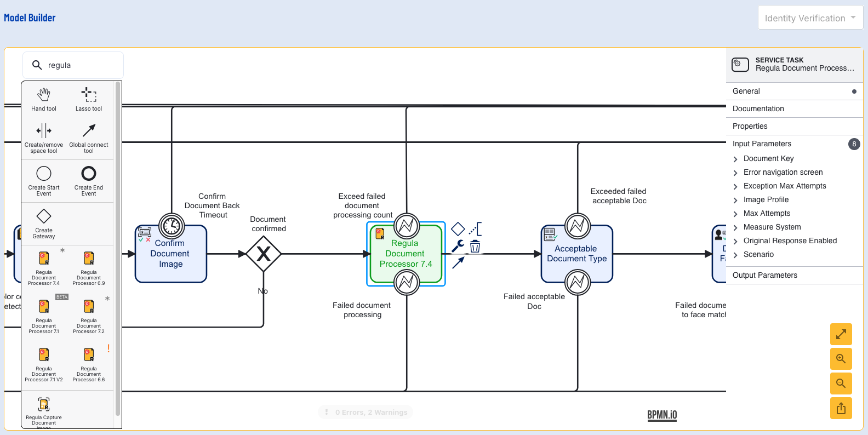Click the search magnifier icon

pos(37,65)
